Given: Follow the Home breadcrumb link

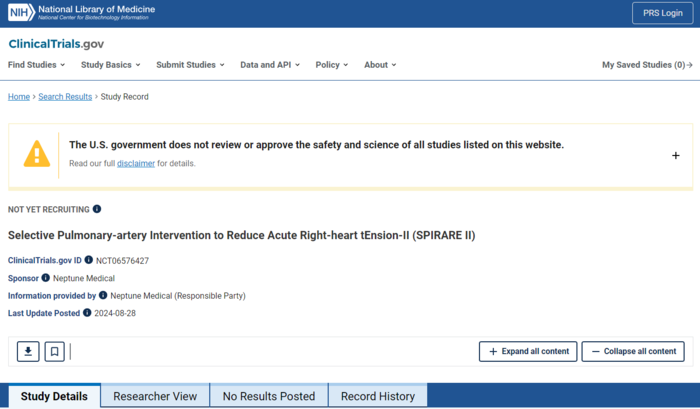Looking at the screenshot, I should coord(19,97).
